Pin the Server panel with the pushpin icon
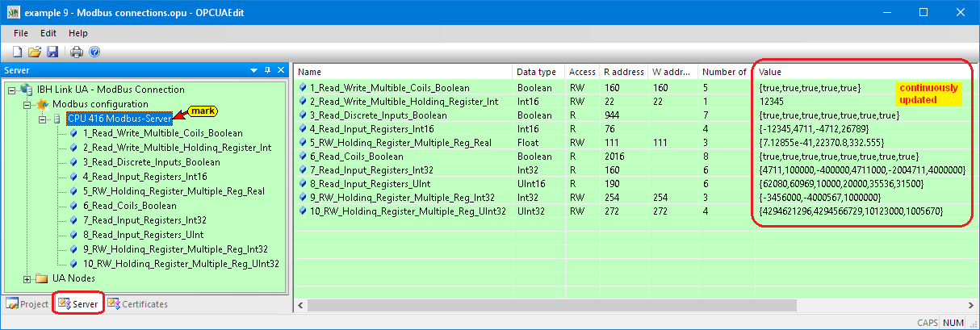Viewport: 980px width, 330px height. tap(269, 70)
